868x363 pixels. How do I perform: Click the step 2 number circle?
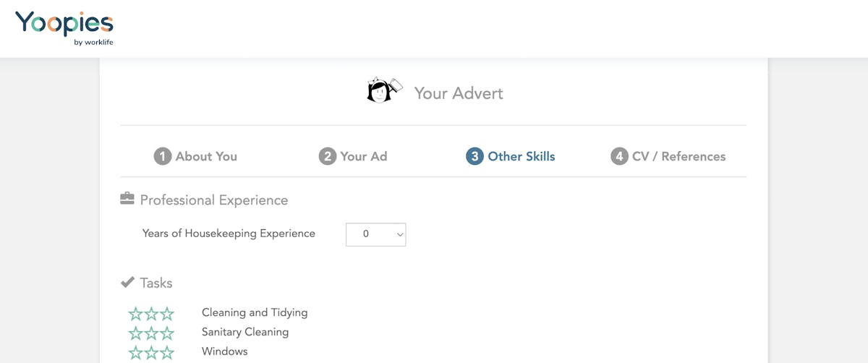pyautogui.click(x=328, y=156)
